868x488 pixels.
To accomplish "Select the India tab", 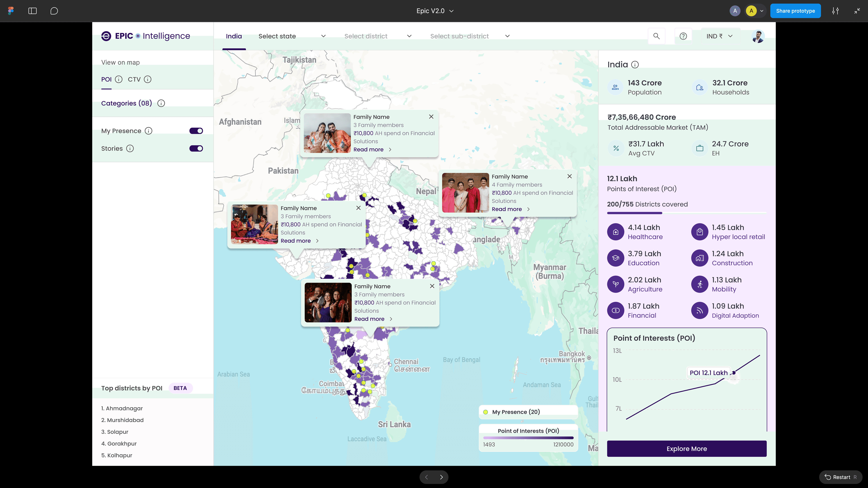I will point(234,36).
